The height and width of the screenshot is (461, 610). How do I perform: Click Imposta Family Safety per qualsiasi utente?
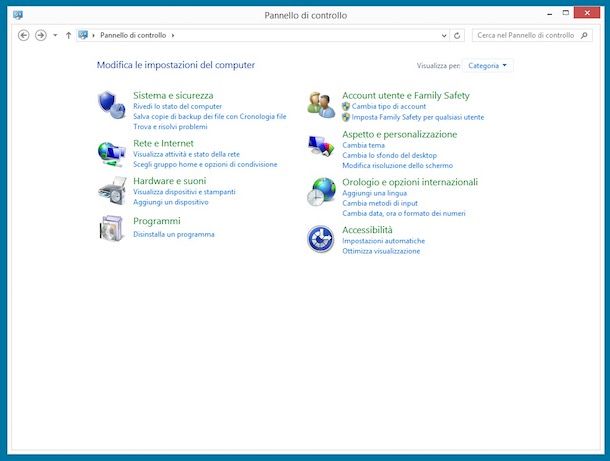[418, 117]
